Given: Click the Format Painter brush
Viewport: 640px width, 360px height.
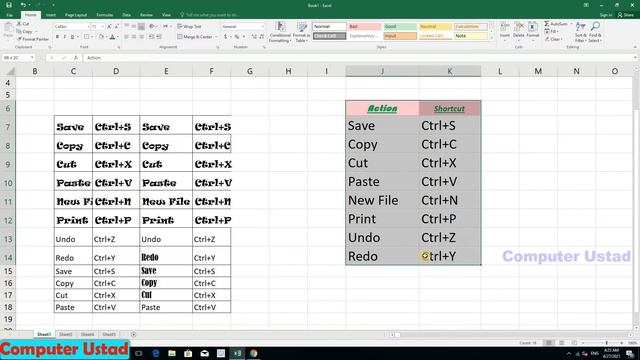Looking at the screenshot, I should pyautogui.click(x=33, y=39).
